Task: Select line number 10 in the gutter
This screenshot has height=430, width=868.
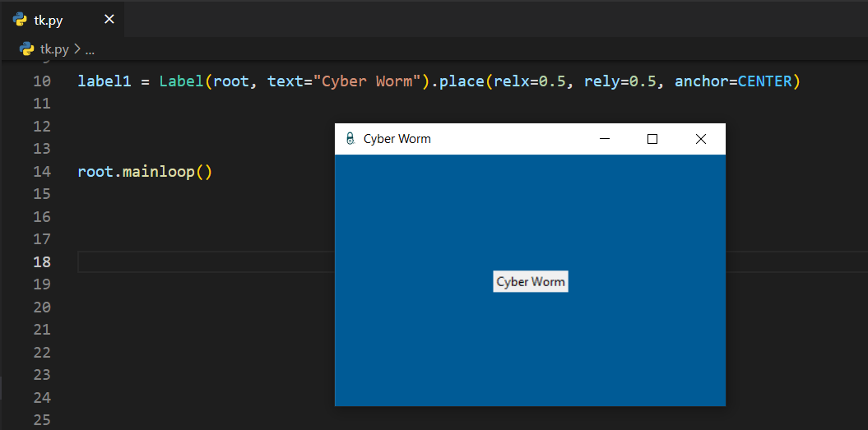Action: [x=42, y=81]
